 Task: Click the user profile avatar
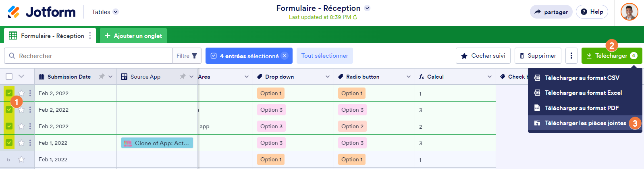click(629, 12)
